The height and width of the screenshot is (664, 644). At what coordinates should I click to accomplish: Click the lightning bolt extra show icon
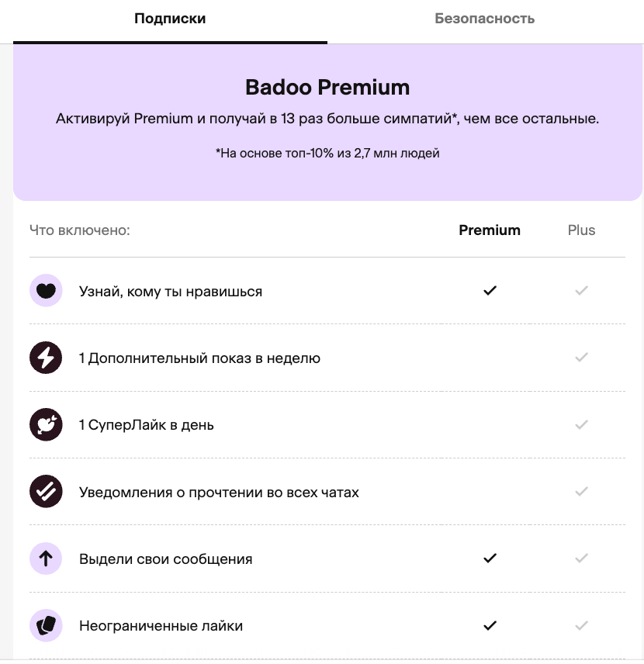[46, 358]
